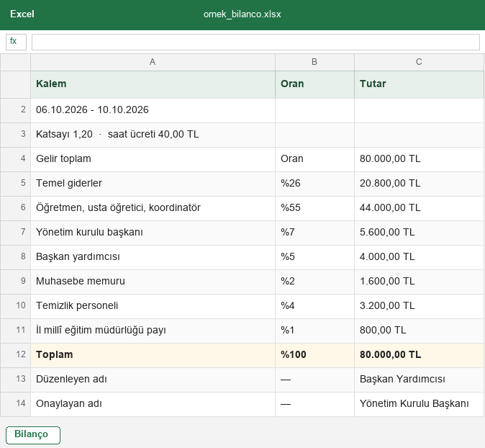Viewport: 485px width, 448px height.
Task: Click row header number 2
Action: (15, 110)
